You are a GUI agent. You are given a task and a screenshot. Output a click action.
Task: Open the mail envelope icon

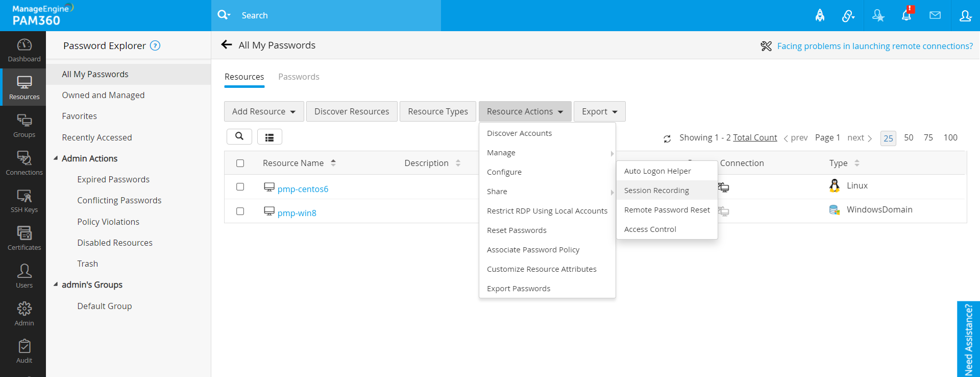tap(935, 15)
